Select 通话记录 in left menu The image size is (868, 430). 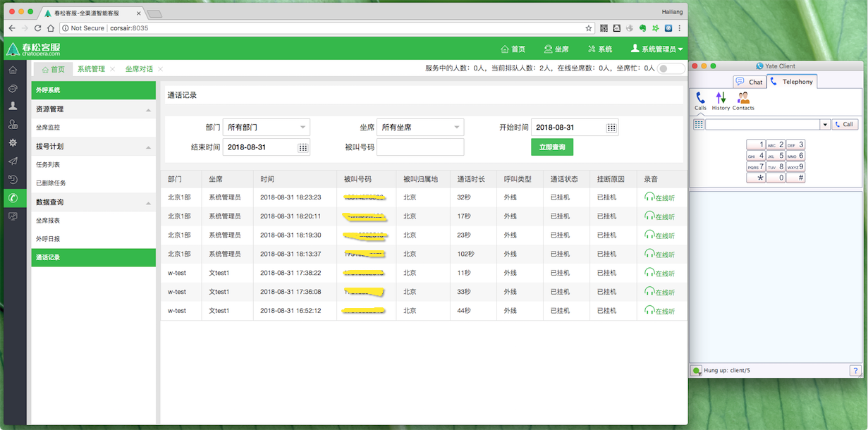coord(93,257)
